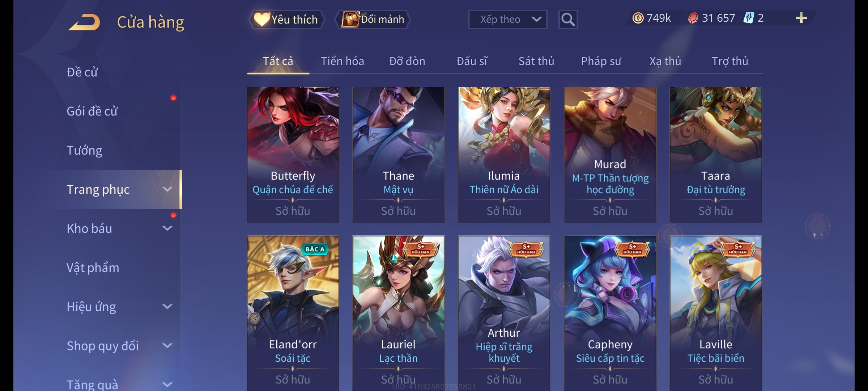Open the search magnifier icon

tap(568, 20)
